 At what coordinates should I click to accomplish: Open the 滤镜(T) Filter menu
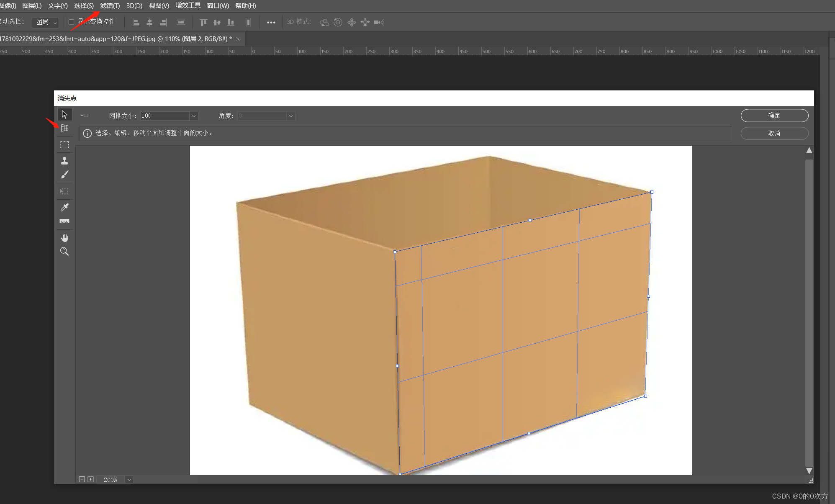110,6
